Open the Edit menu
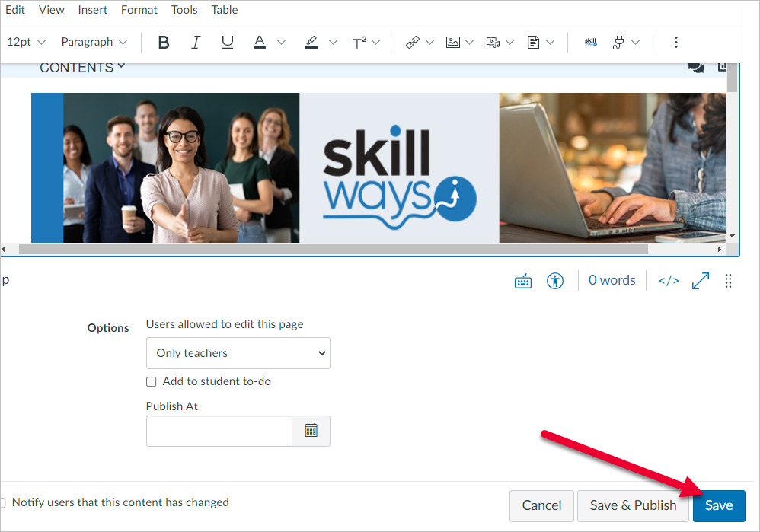The image size is (760, 532). point(15,10)
